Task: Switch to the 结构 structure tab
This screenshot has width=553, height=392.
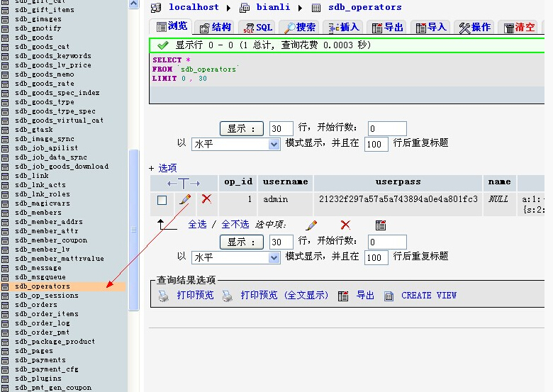Action: coord(215,27)
